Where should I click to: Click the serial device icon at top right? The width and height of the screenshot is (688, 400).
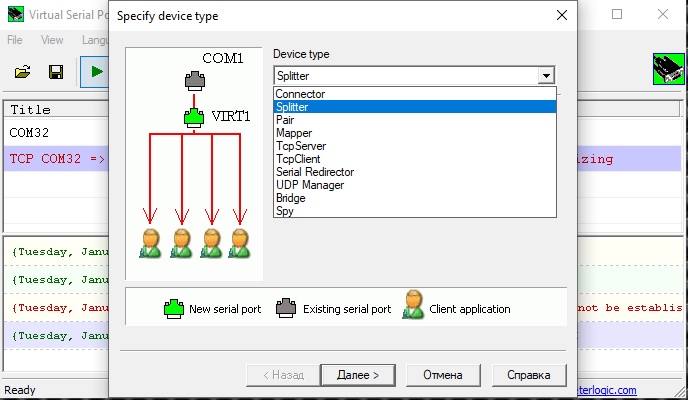663,70
